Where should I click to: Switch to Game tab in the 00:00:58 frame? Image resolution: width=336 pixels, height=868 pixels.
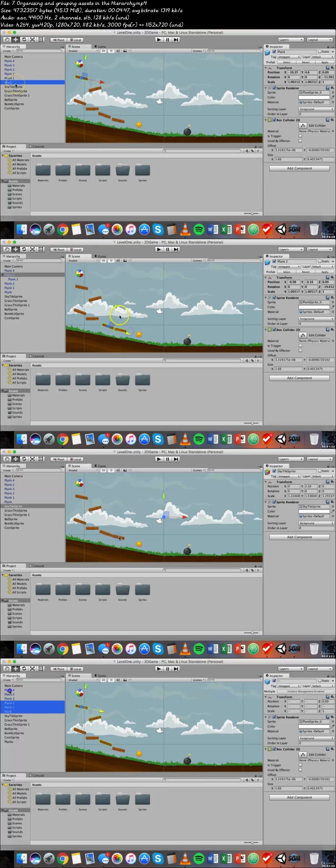pos(100,47)
